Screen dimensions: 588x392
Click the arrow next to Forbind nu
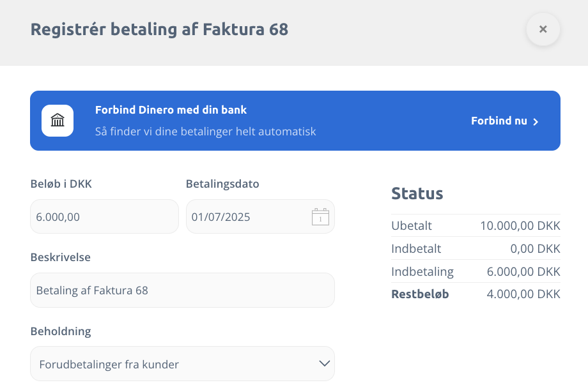pos(536,121)
